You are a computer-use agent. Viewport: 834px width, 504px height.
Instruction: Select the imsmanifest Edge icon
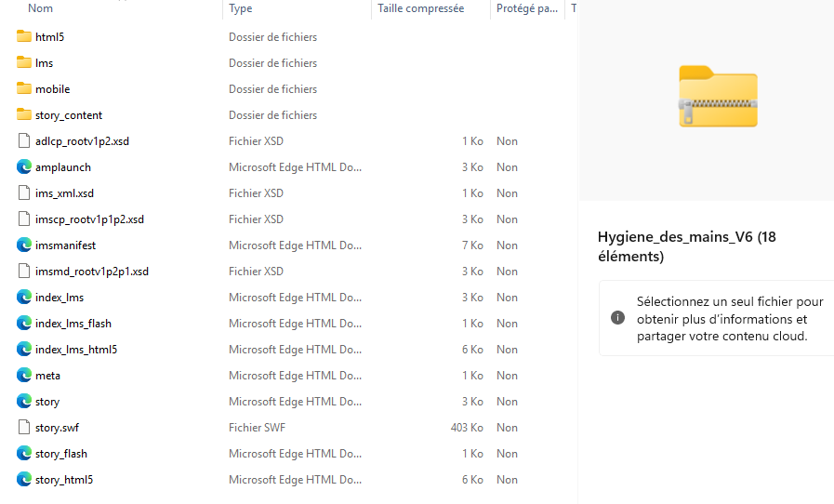tap(24, 245)
